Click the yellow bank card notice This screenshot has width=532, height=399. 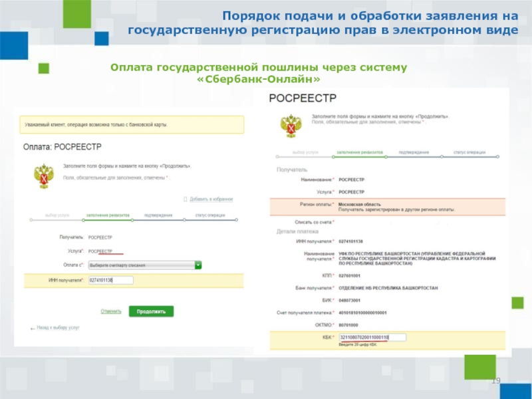132,124
